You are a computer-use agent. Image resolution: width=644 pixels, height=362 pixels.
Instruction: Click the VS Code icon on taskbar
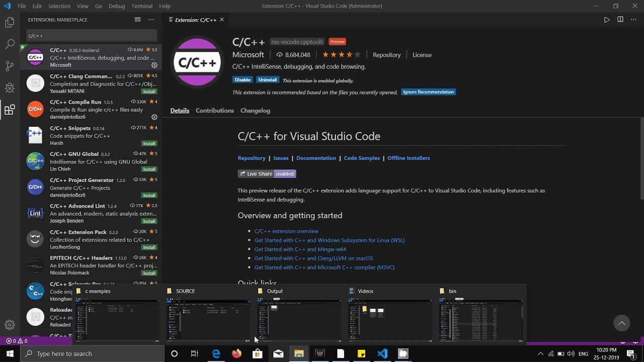click(x=382, y=353)
